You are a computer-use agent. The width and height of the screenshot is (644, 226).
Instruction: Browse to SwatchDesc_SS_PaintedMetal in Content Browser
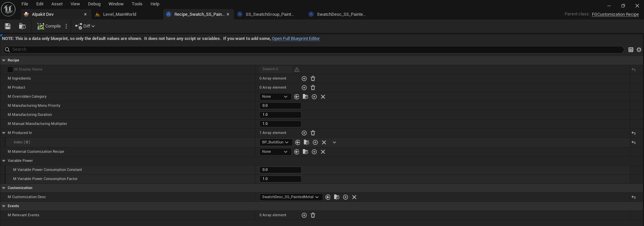coord(337,197)
